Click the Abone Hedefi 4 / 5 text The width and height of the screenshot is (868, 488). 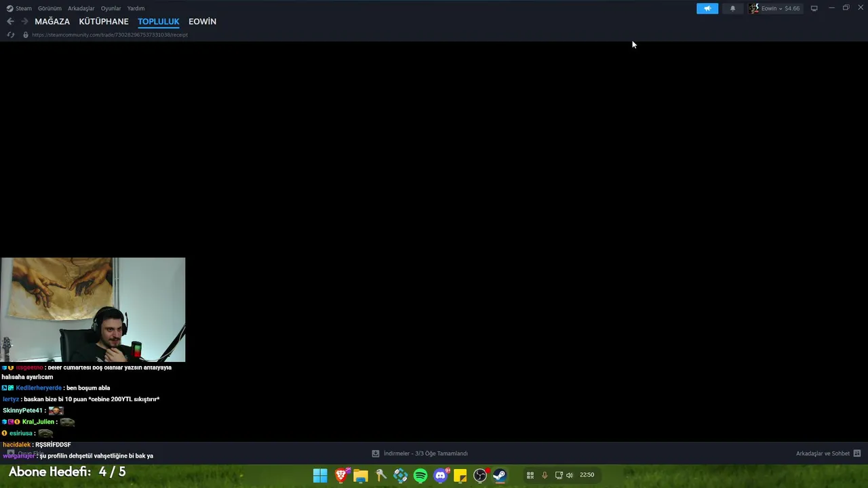point(67,472)
